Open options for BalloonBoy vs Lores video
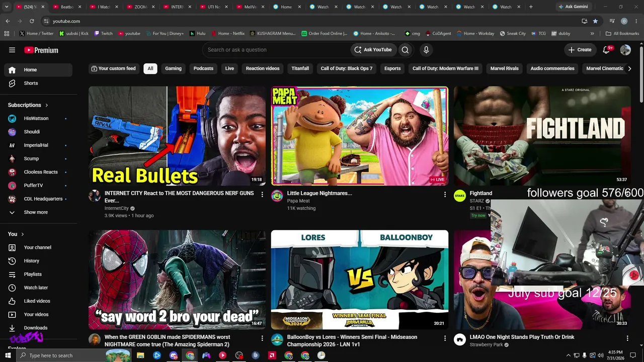644x362 pixels. pos(445,338)
